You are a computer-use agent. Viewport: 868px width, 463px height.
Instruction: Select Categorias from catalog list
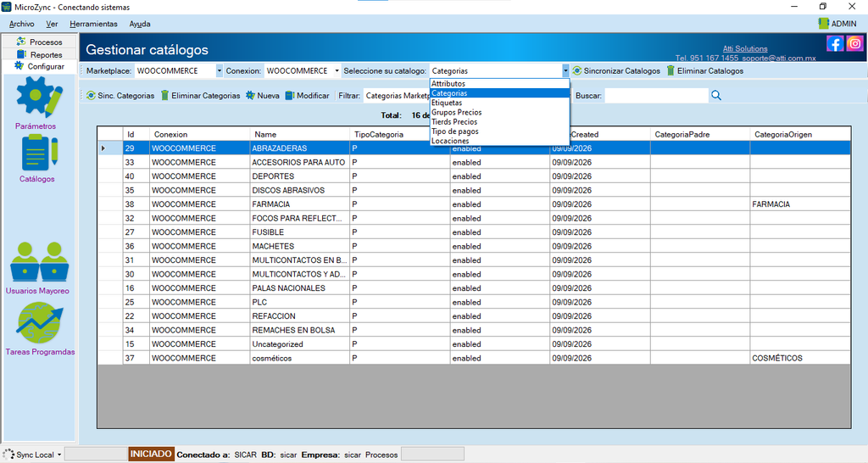coord(499,93)
